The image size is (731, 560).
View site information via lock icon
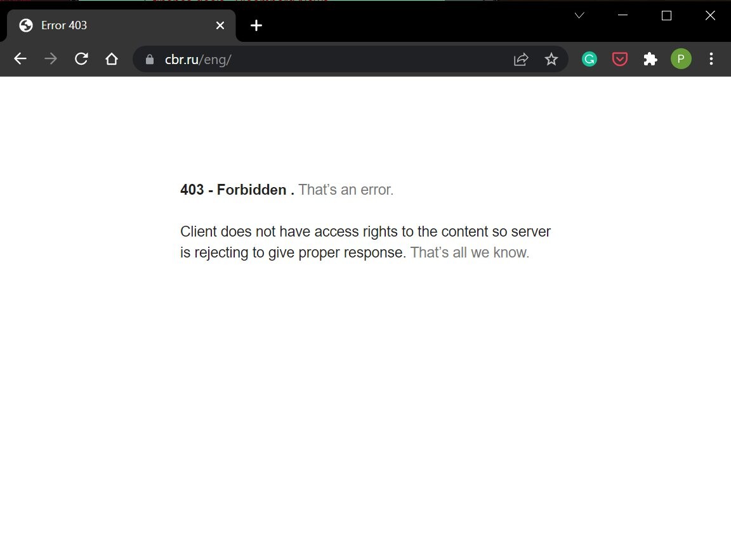150,60
